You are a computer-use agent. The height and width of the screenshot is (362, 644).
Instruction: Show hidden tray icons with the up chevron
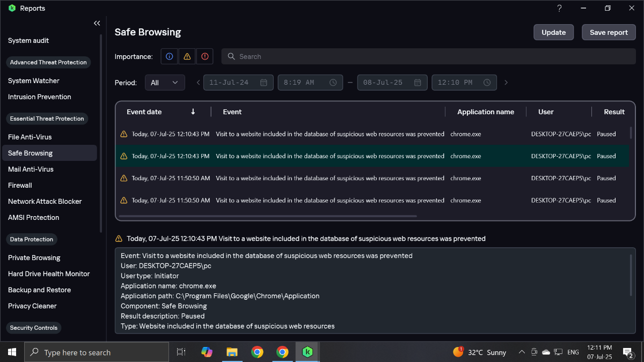522,352
